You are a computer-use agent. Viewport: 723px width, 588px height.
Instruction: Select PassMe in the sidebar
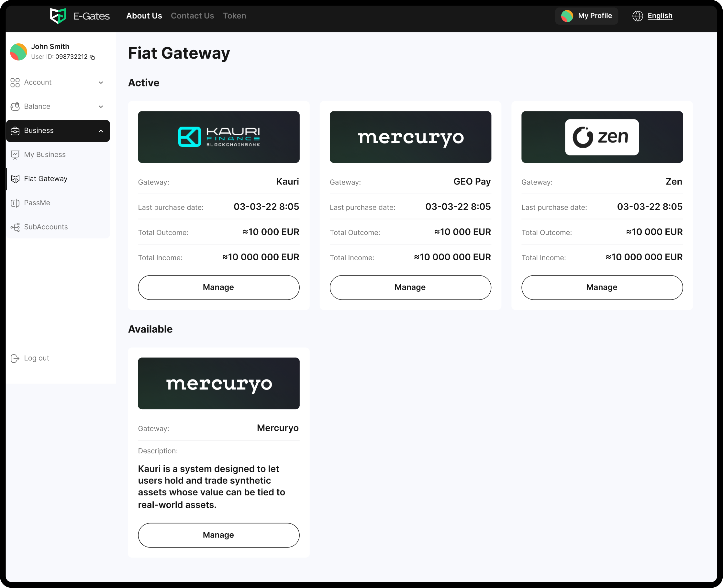(58, 203)
